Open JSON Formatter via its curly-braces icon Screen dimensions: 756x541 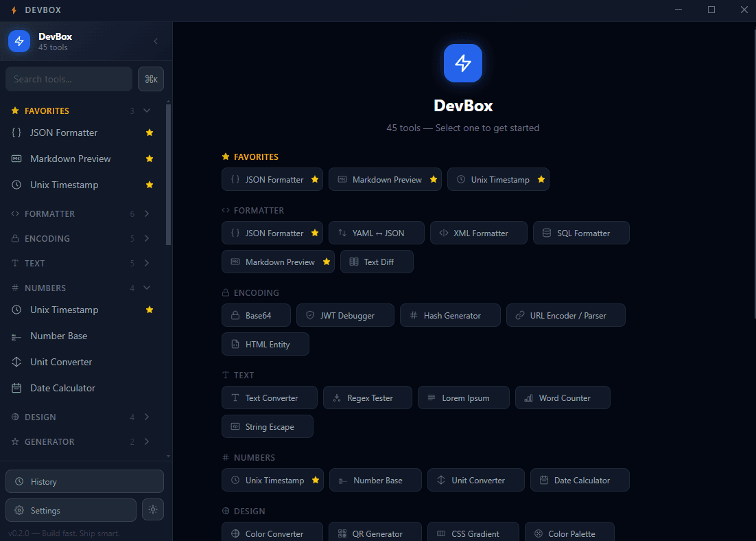(15, 133)
